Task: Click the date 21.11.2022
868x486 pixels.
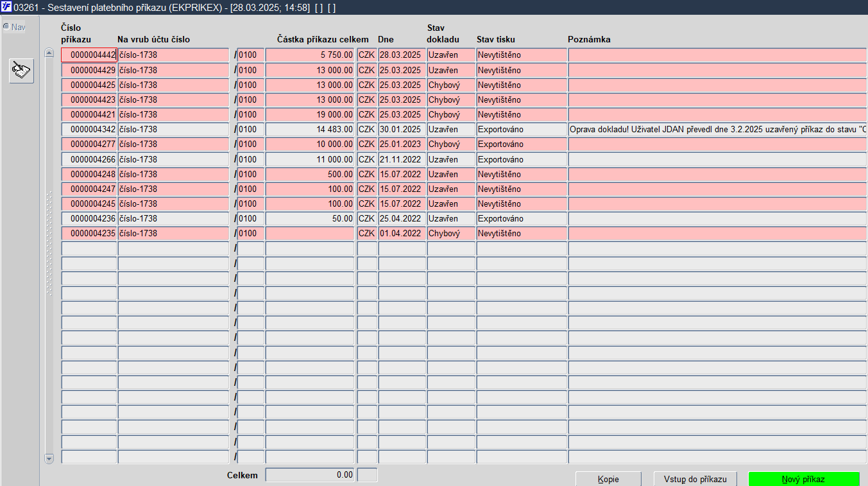Action: 402,159
